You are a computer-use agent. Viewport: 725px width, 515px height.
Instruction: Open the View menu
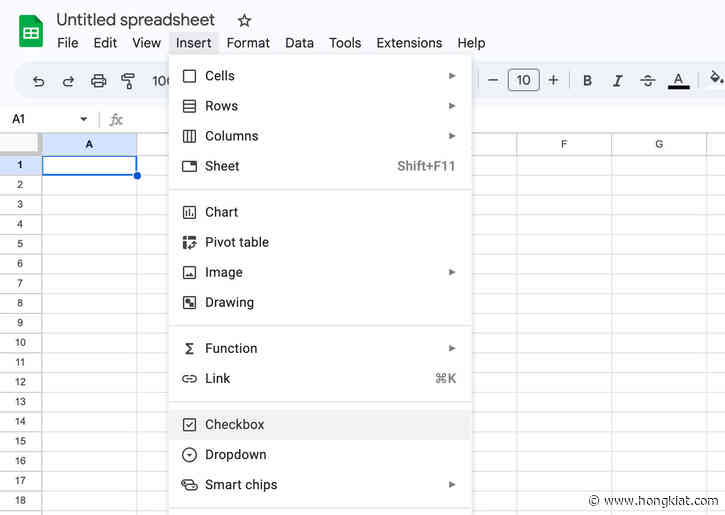pyautogui.click(x=146, y=43)
